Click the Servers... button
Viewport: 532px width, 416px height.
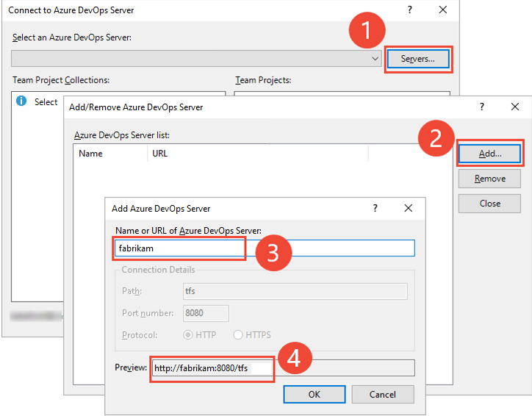point(418,59)
